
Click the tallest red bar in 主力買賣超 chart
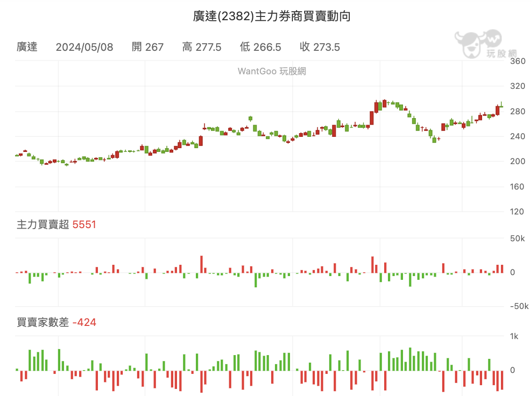[x=202, y=264]
